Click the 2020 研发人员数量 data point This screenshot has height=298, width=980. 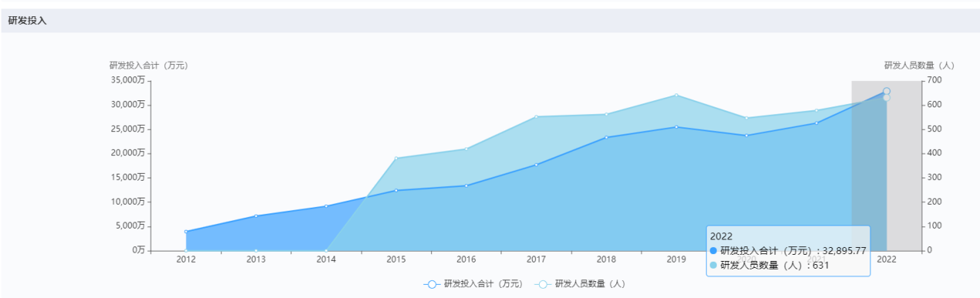click(x=746, y=118)
